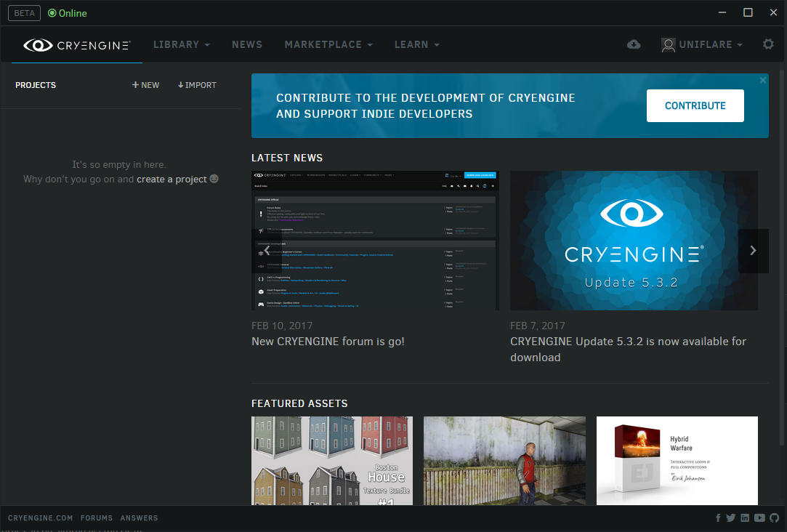Image resolution: width=787 pixels, height=532 pixels.
Task: Open the LinkedIn social link
Action: pyautogui.click(x=745, y=518)
